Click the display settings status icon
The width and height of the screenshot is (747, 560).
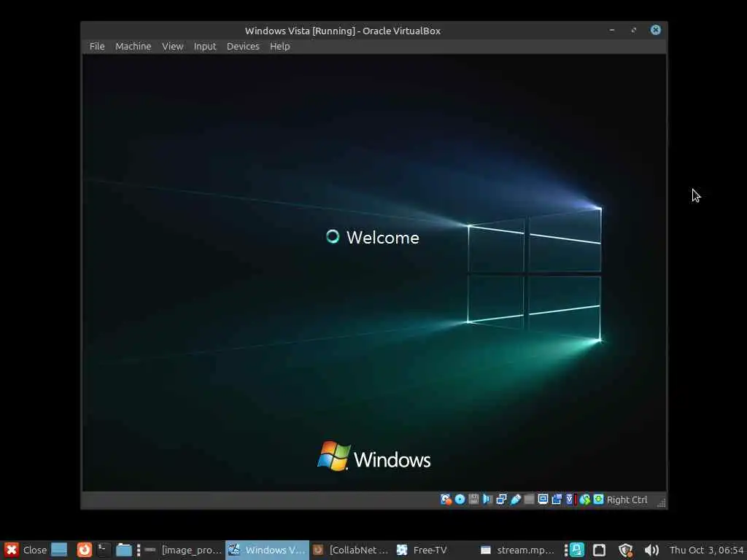543,499
